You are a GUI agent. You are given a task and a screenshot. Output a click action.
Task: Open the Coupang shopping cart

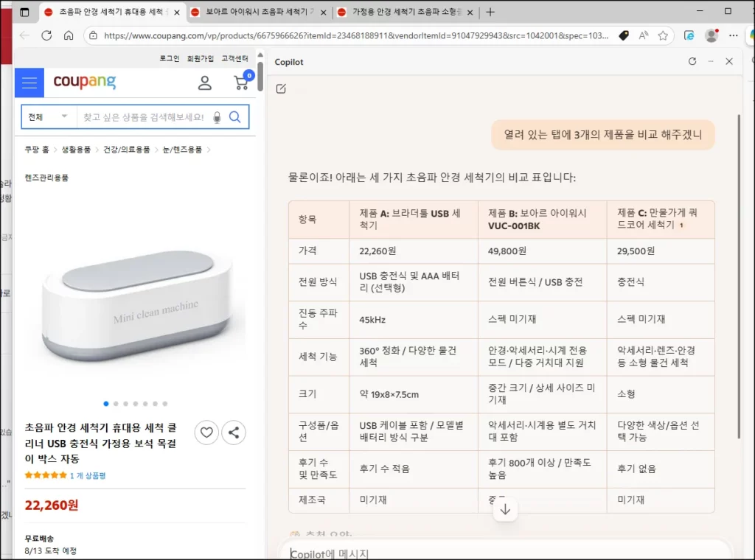242,82
